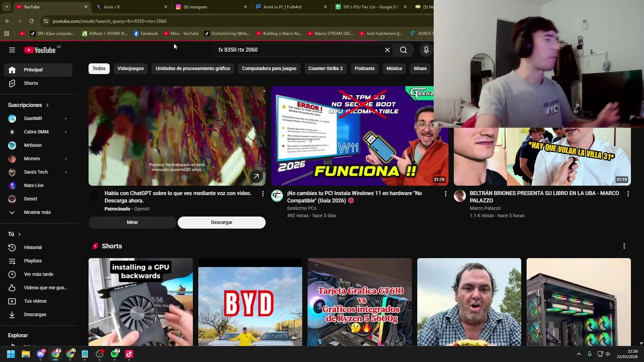
Task: Click the ad's external link arrow icon
Action: pyautogui.click(x=256, y=176)
